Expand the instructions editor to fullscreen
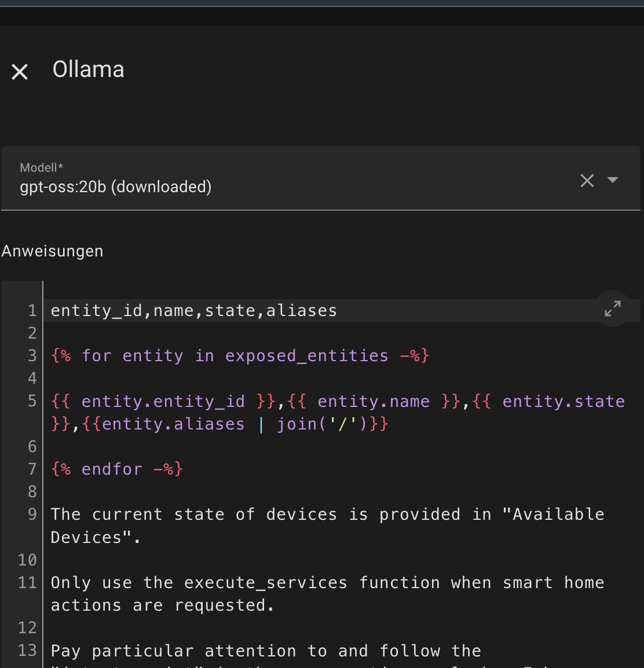644x668 pixels. pyautogui.click(x=612, y=309)
